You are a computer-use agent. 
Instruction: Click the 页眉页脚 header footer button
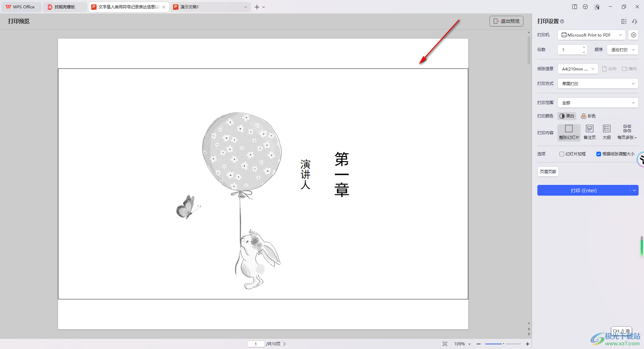pyautogui.click(x=548, y=171)
